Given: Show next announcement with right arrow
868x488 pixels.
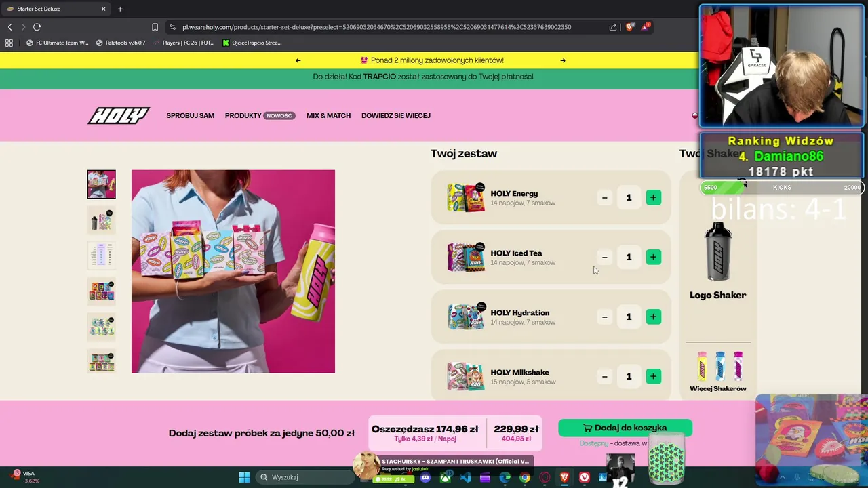Looking at the screenshot, I should 563,60.
